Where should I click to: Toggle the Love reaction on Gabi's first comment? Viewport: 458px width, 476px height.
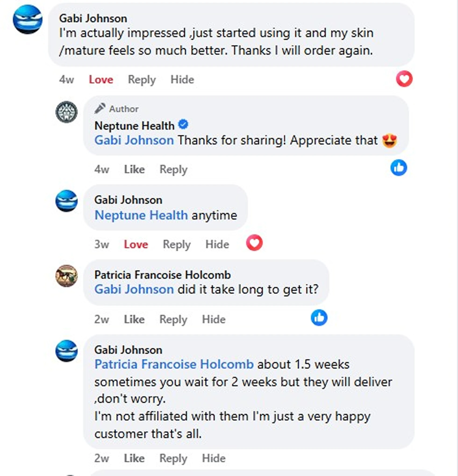[101, 80]
